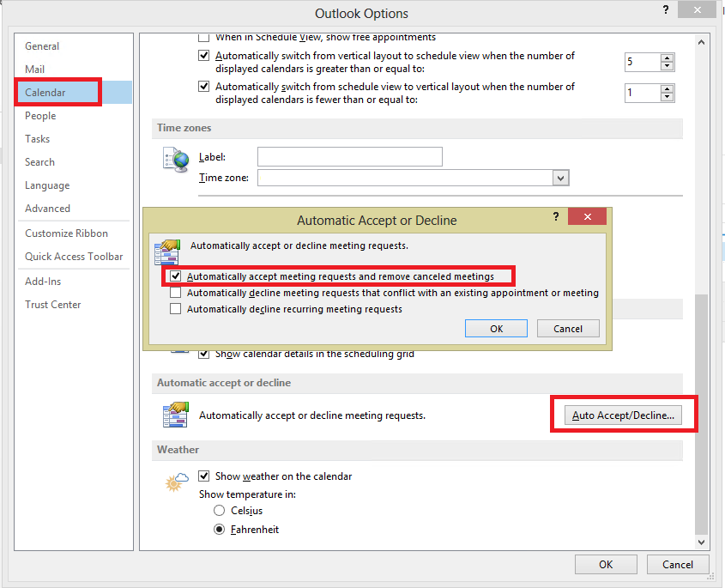Uncheck auto switch from schedule view to vertical layout

[x=203, y=87]
